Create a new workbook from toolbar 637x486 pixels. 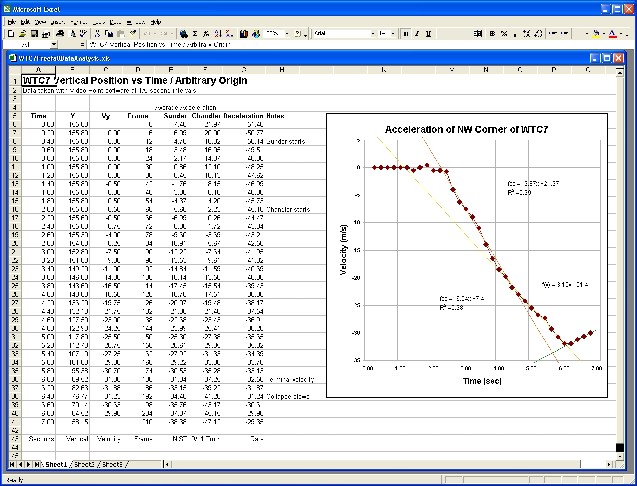pos(11,34)
